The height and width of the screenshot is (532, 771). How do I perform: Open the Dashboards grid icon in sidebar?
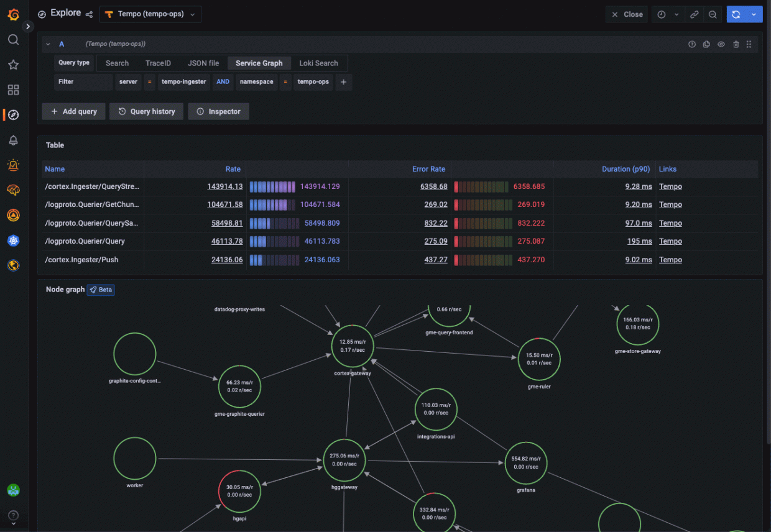pyautogui.click(x=13, y=89)
